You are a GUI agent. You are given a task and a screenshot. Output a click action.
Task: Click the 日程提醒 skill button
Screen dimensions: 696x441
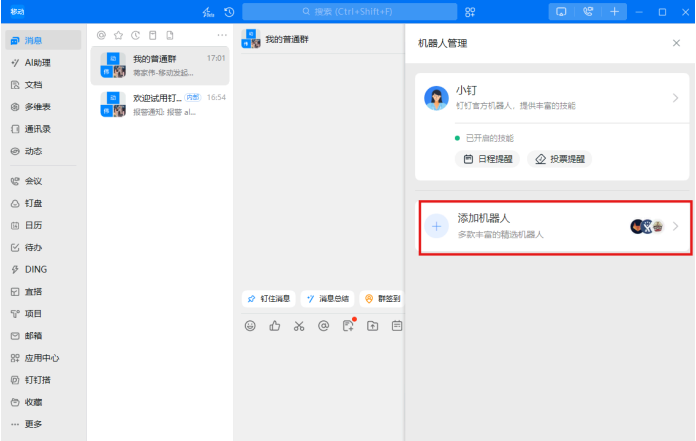pyautogui.click(x=489, y=159)
